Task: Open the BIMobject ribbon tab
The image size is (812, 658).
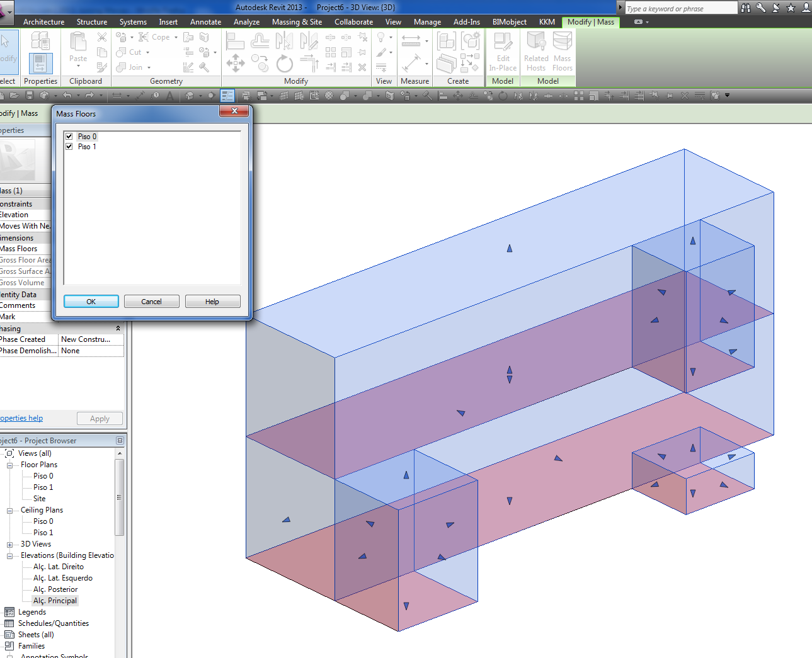Action: pyautogui.click(x=510, y=22)
